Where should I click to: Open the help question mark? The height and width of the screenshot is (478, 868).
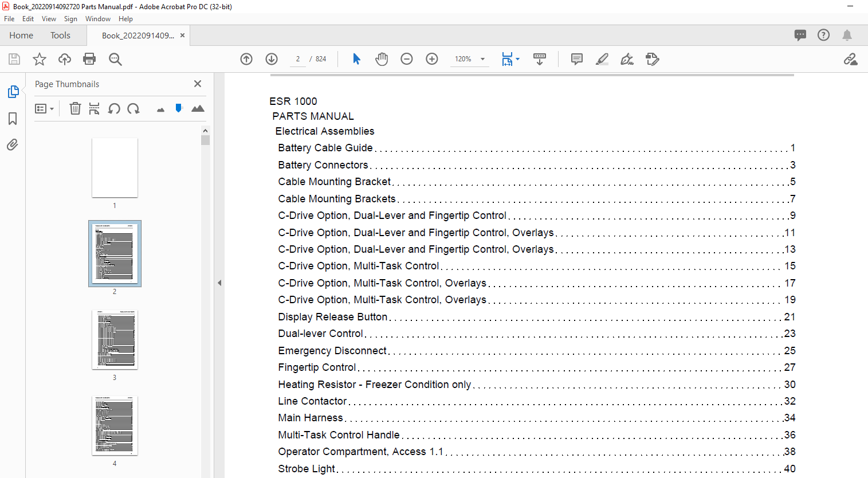point(823,35)
